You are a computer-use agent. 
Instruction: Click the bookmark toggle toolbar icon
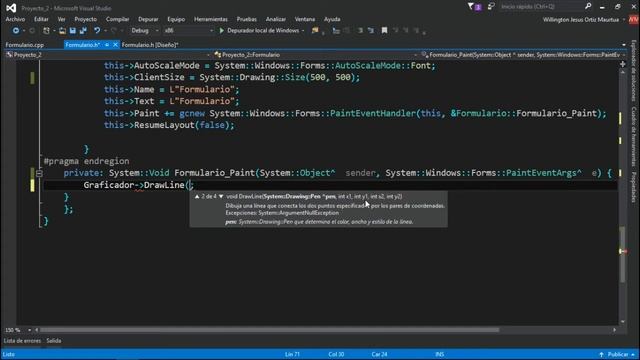coord(384,31)
